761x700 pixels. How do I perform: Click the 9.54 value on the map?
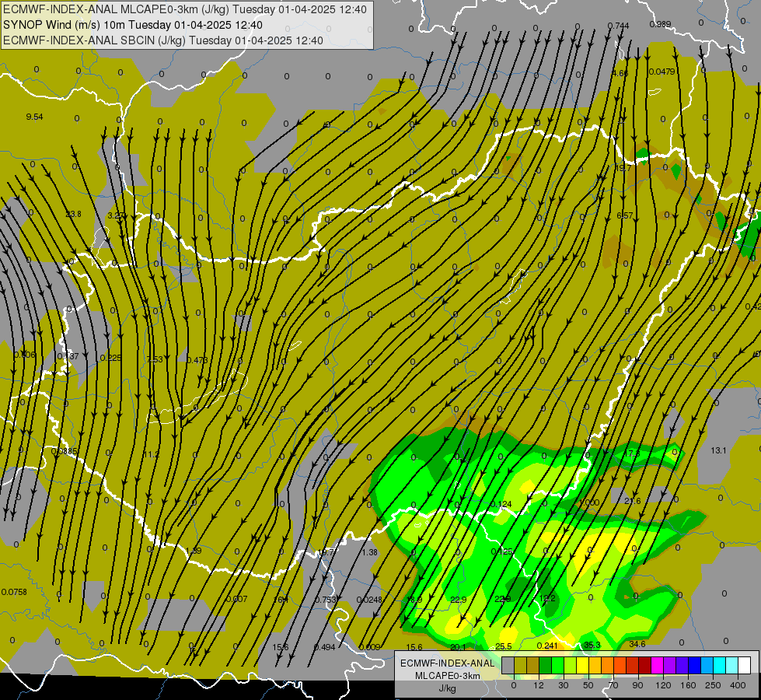34,117
